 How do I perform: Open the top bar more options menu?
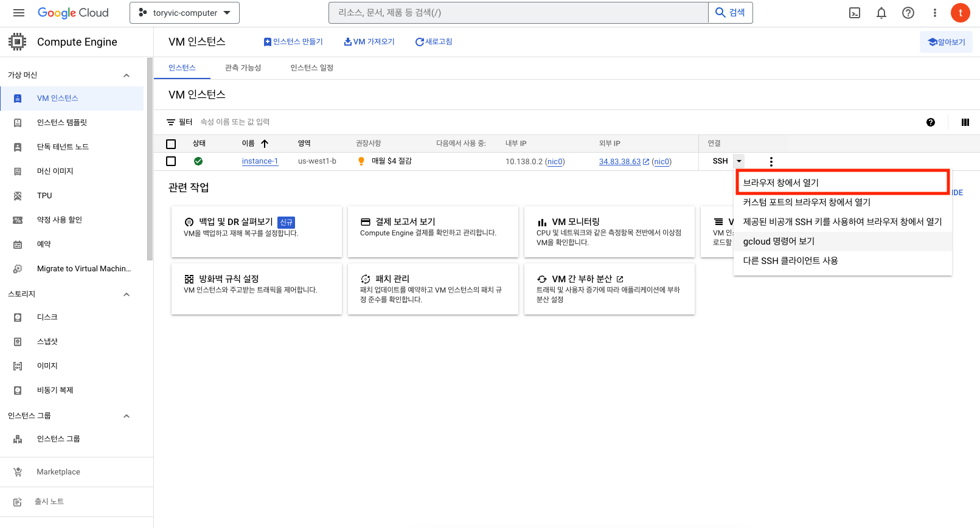click(x=935, y=13)
